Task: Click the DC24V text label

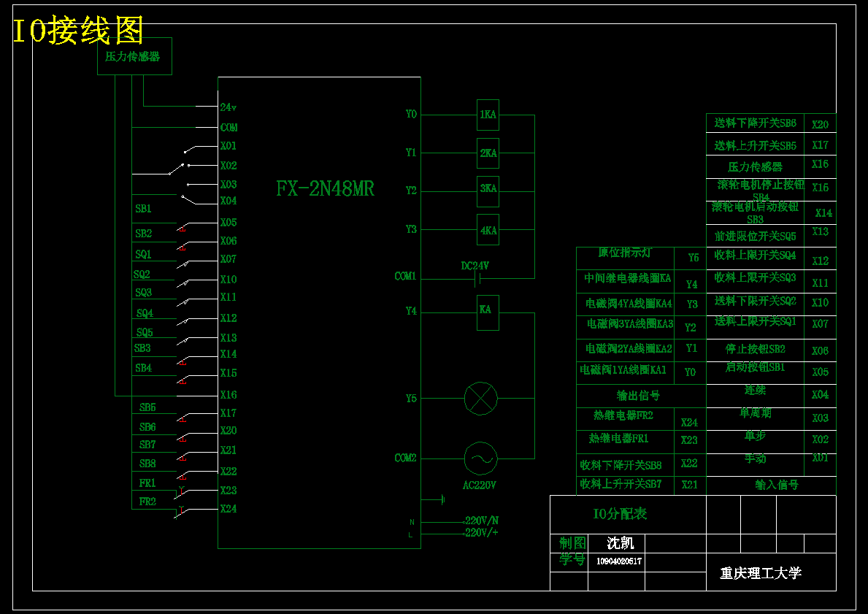Action: tap(475, 266)
